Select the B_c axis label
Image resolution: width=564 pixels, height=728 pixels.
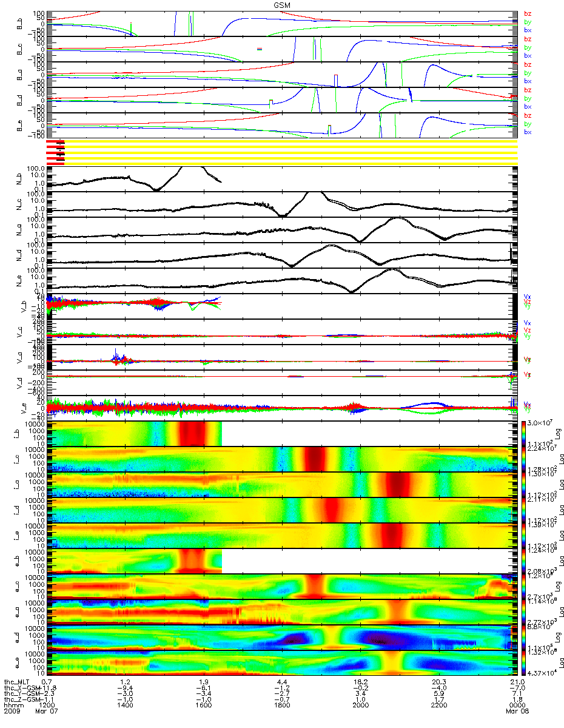(x=20, y=49)
